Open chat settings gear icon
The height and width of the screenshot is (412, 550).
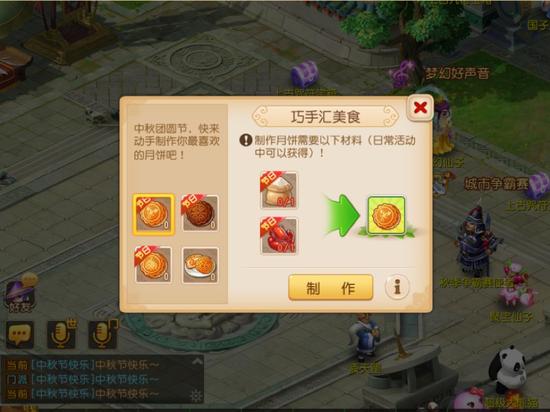click(196, 396)
